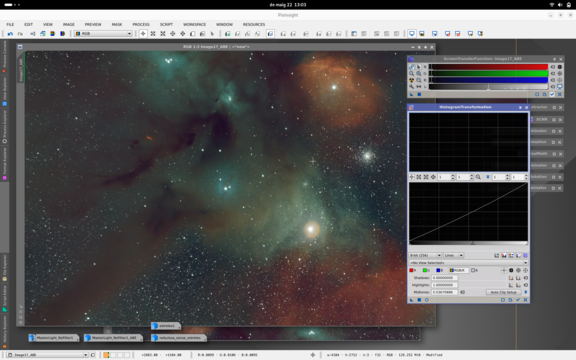This screenshot has width=576, height=360.
Task: Open the No View Selected dropdown
Action: pyautogui.click(x=468, y=263)
